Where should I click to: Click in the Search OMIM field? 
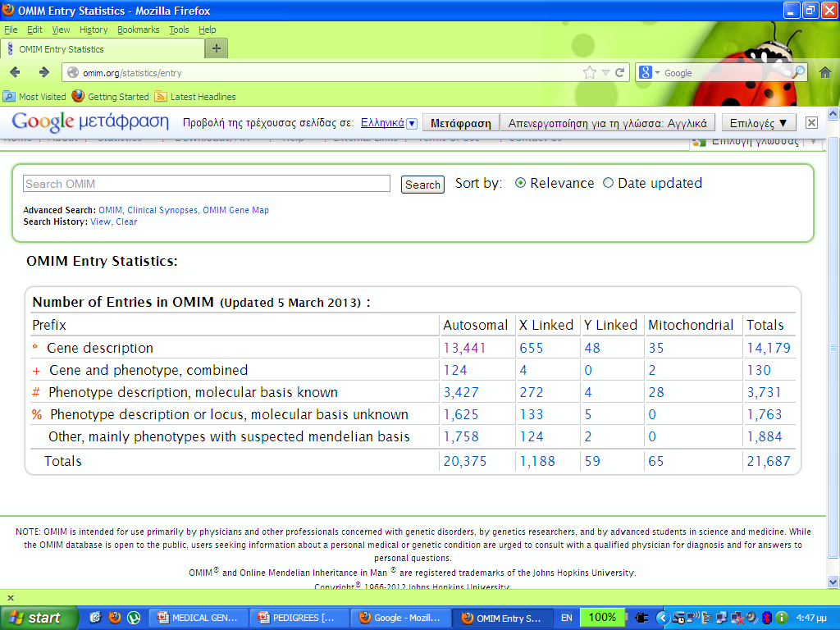point(206,184)
